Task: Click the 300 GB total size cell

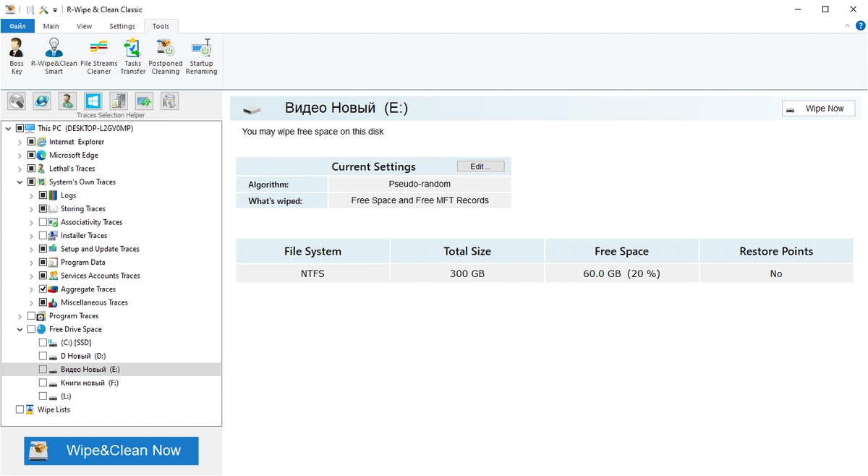Action: point(467,274)
